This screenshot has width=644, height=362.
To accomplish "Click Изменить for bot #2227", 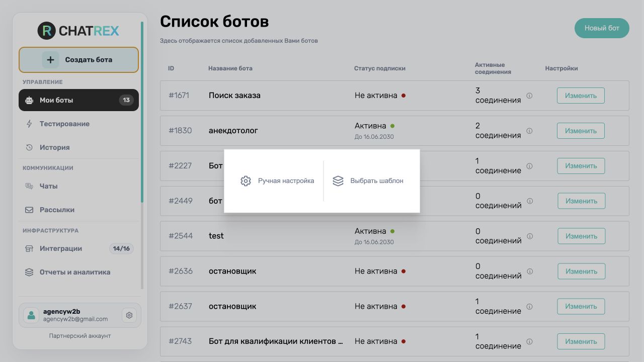I will pyautogui.click(x=581, y=166).
